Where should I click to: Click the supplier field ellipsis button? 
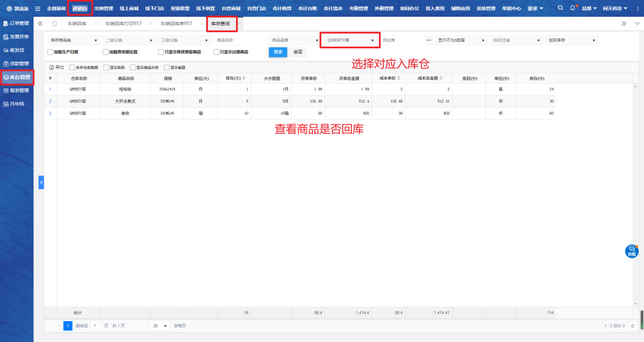[x=429, y=41]
